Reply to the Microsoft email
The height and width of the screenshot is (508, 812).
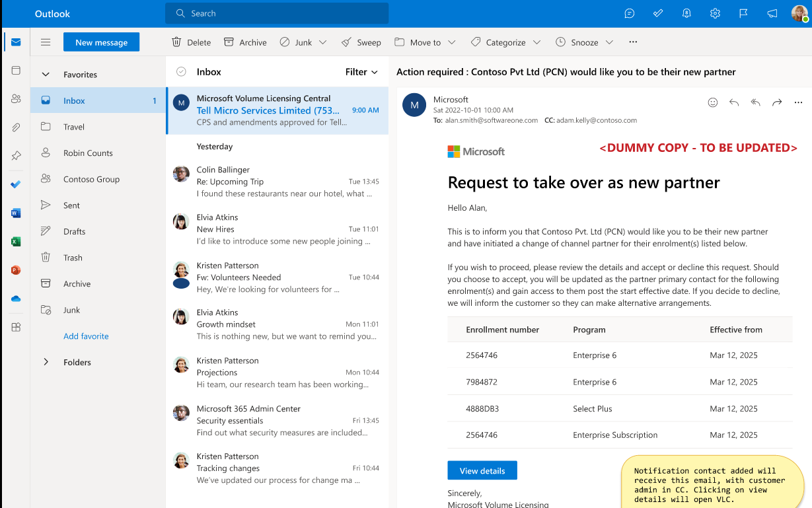pyautogui.click(x=733, y=102)
